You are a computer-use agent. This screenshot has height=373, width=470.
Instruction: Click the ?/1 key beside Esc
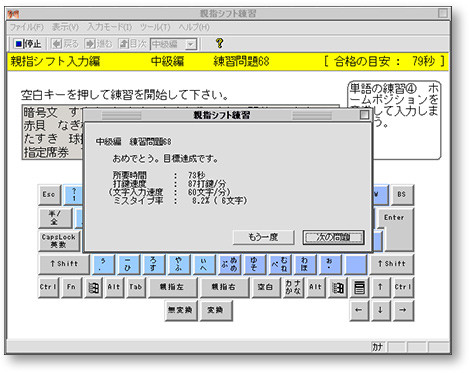(x=74, y=195)
